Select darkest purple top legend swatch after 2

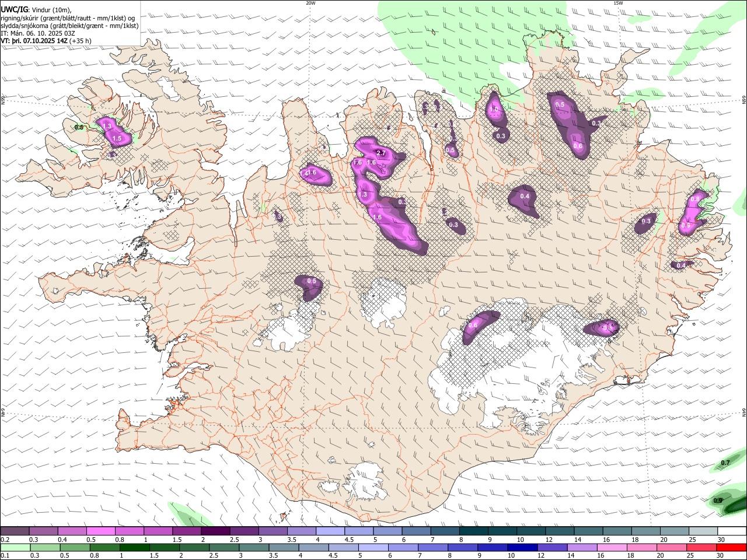[x=215, y=531]
